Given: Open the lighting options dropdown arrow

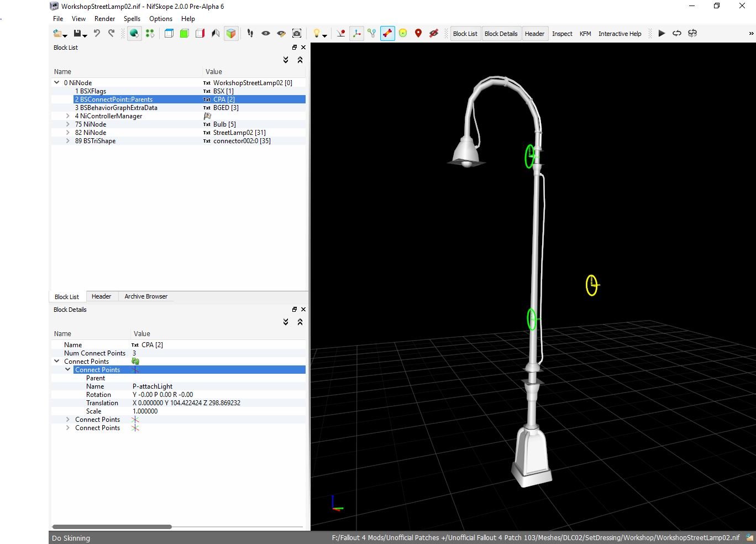Looking at the screenshot, I should [x=324, y=36].
